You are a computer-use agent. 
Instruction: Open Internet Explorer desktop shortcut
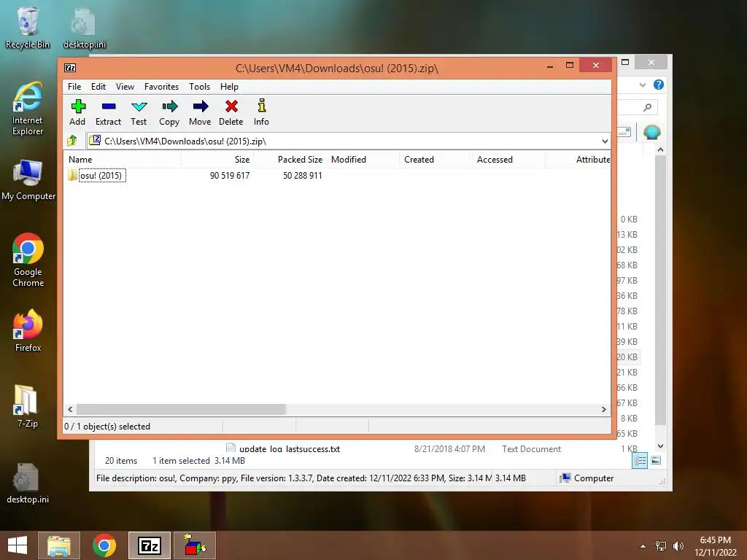[27, 109]
